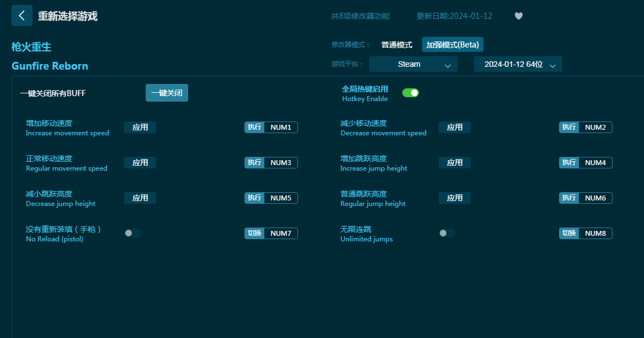Apply Decrease jump height
This screenshot has height=338, width=644.
(x=140, y=198)
